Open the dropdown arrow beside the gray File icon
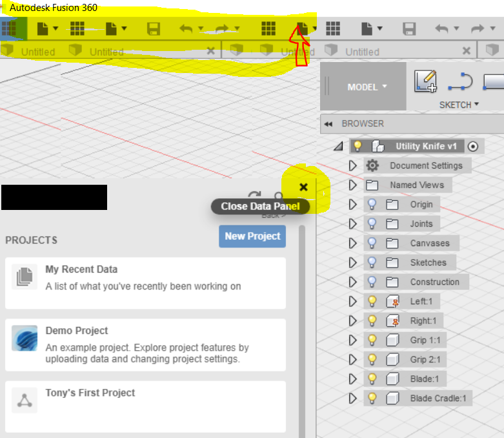Image resolution: width=504 pixels, height=438 pixels. 380,28
